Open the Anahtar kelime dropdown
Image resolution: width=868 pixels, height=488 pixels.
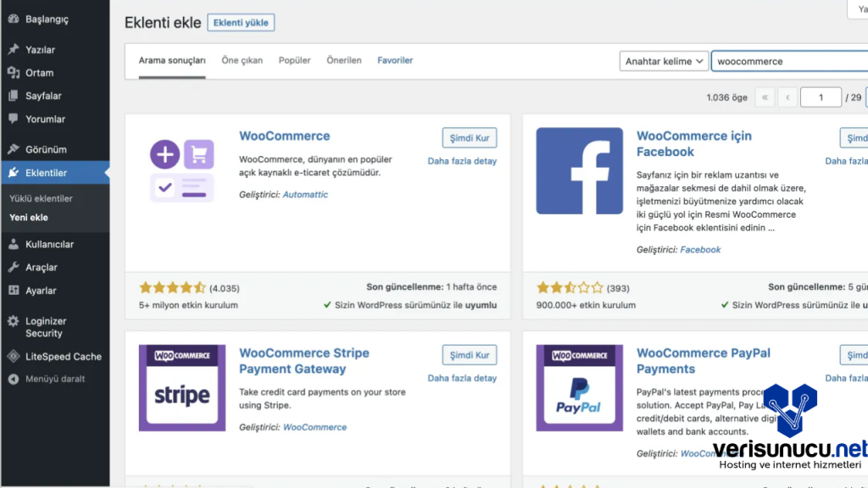pyautogui.click(x=664, y=61)
